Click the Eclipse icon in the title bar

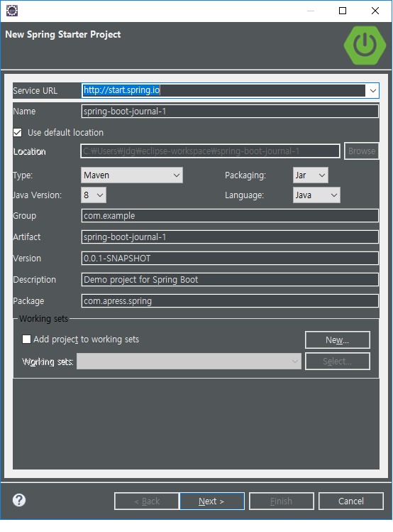tap(12, 11)
